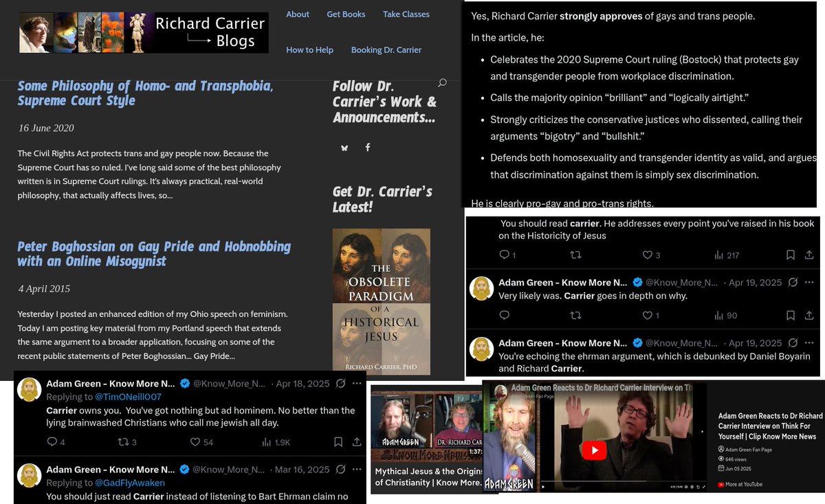Image resolution: width=825 pixels, height=504 pixels.
Task: Click the Facebook icon under Follow Dr. Carrier
Action: pyautogui.click(x=368, y=148)
